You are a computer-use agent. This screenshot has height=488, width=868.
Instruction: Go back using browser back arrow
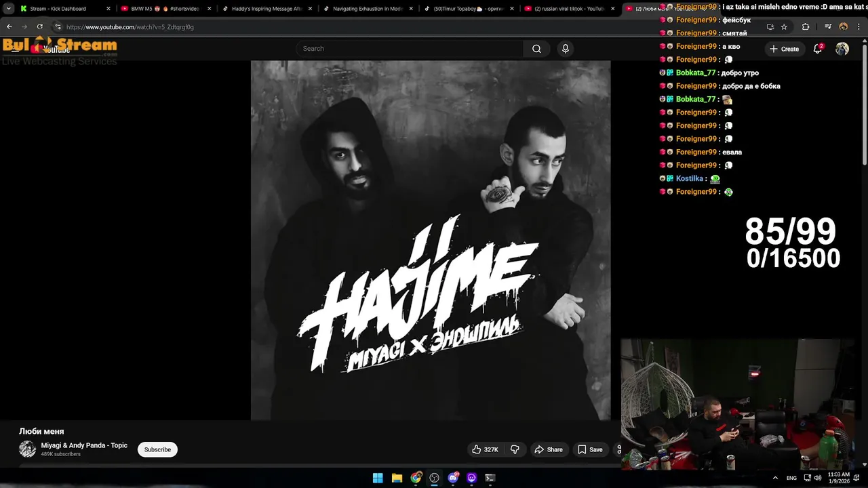9,27
